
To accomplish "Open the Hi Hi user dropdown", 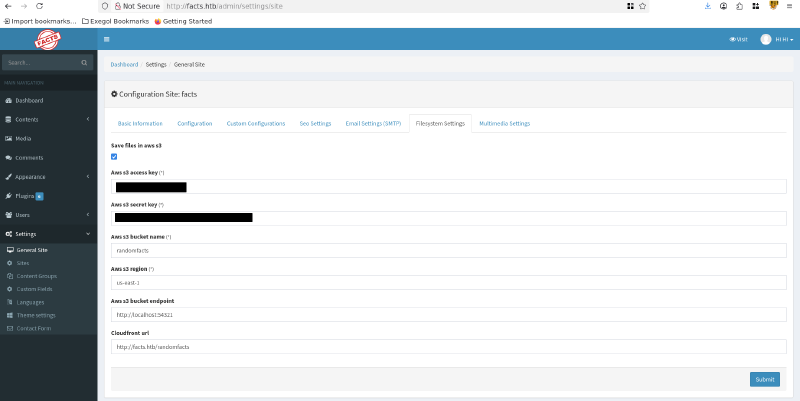I will (776, 40).
